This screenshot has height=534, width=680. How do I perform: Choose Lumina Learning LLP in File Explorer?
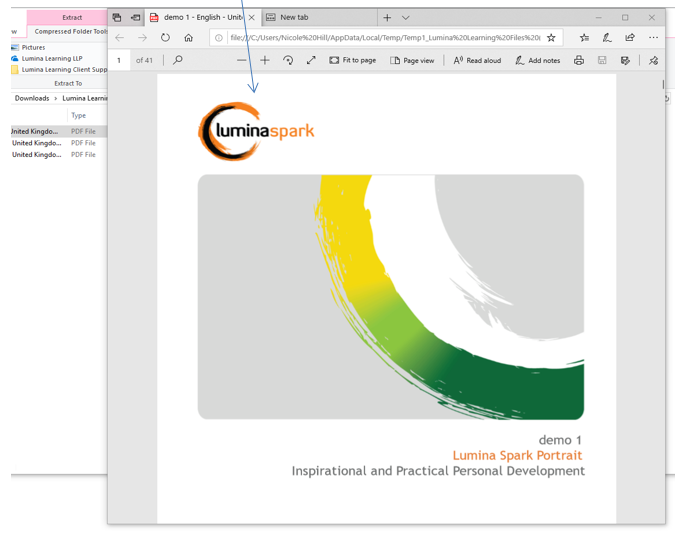(47, 58)
